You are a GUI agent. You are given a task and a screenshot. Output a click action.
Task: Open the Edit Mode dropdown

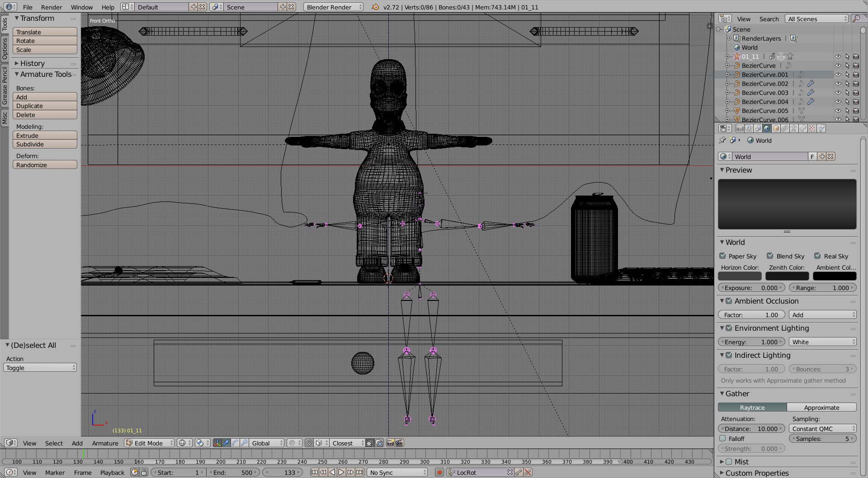click(149, 443)
